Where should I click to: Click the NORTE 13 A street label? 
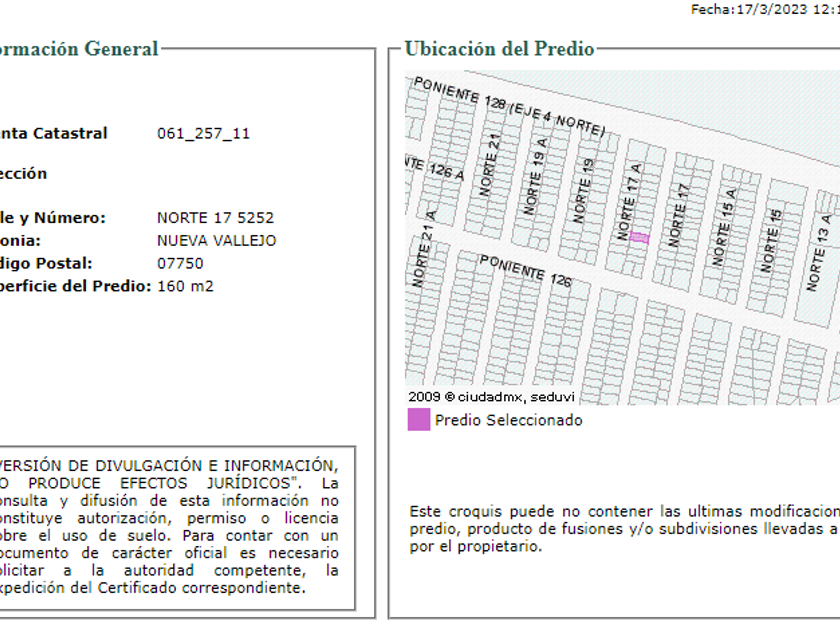819,252
